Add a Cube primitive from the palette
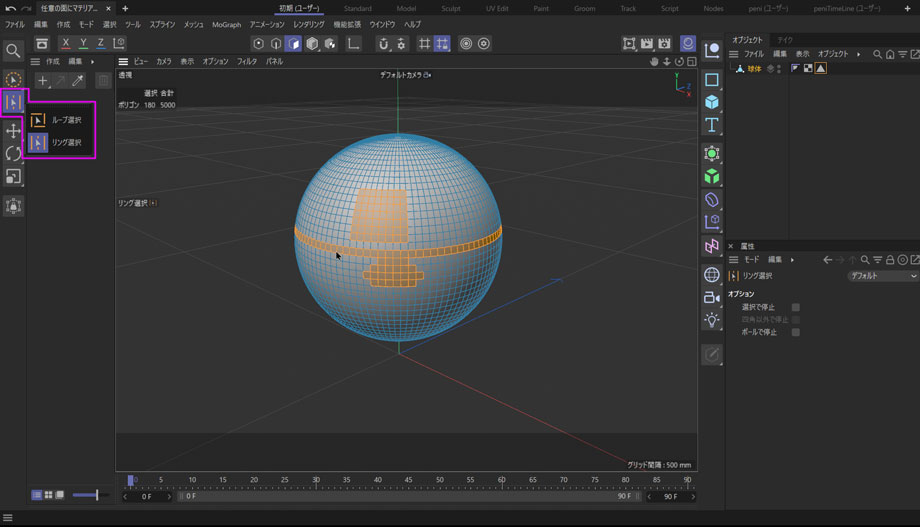The width and height of the screenshot is (920, 527). [x=712, y=102]
